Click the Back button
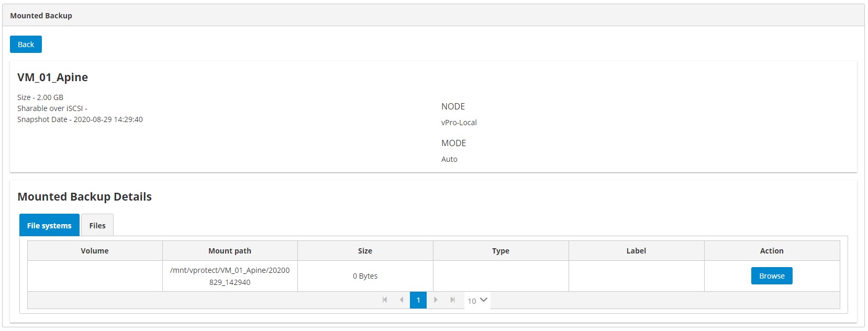Image resolution: width=868 pixels, height=331 pixels. pos(26,45)
